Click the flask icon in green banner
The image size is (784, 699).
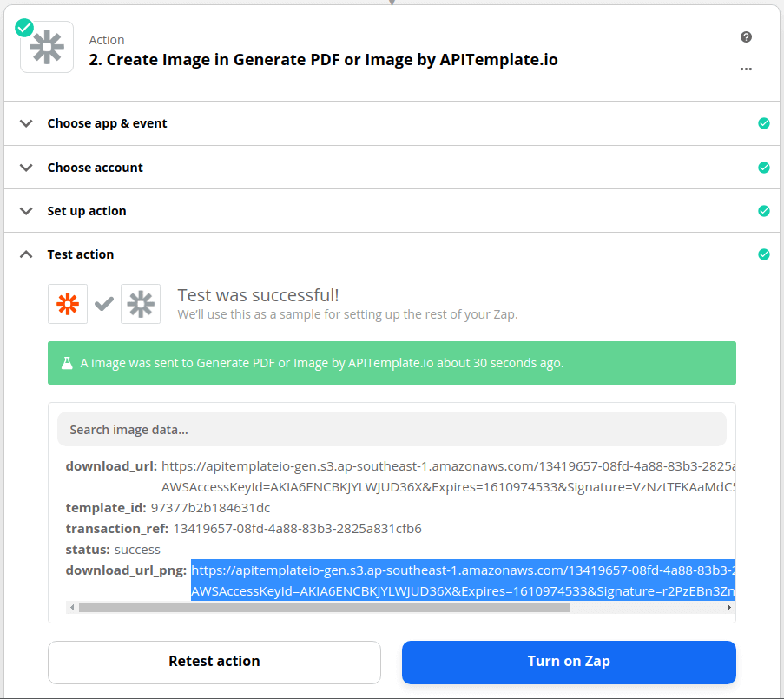(67, 363)
